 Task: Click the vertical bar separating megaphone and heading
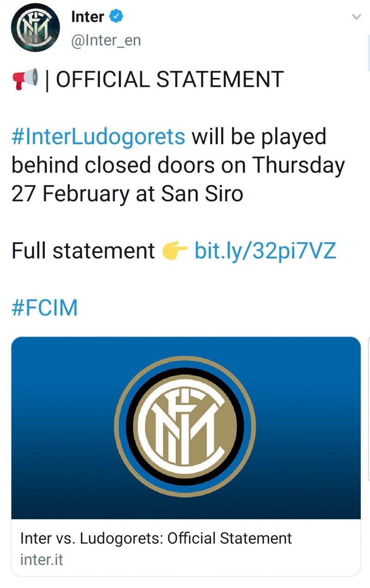(47, 80)
